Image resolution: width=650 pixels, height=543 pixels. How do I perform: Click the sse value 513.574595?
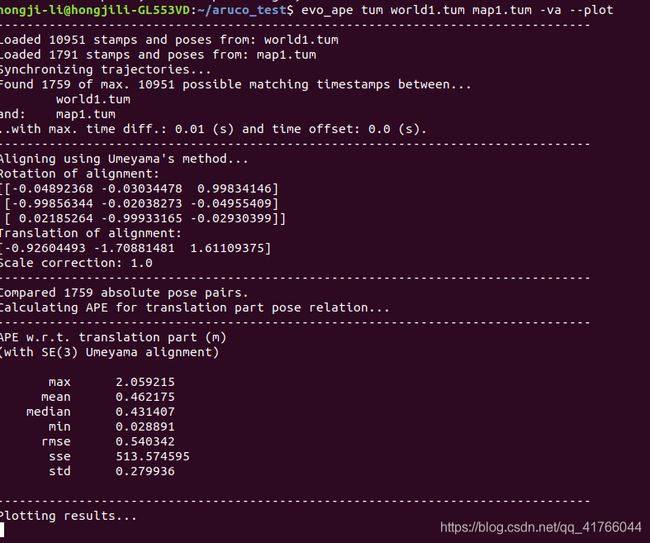(153, 456)
